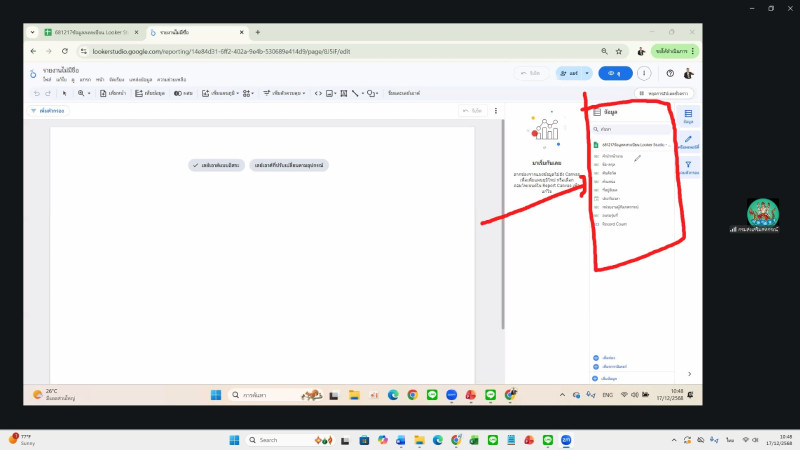Click pencil edit icon beside data source

pyautogui.click(x=638, y=157)
